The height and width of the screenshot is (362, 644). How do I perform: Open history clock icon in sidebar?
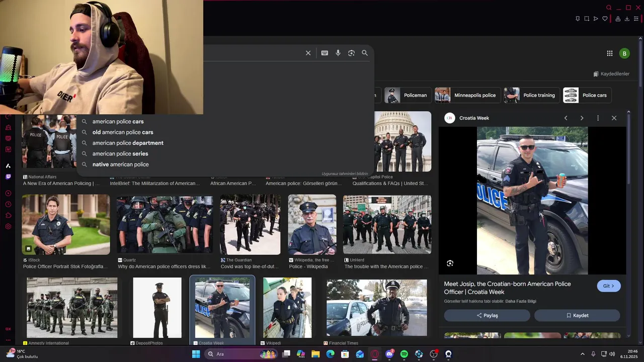point(8,204)
